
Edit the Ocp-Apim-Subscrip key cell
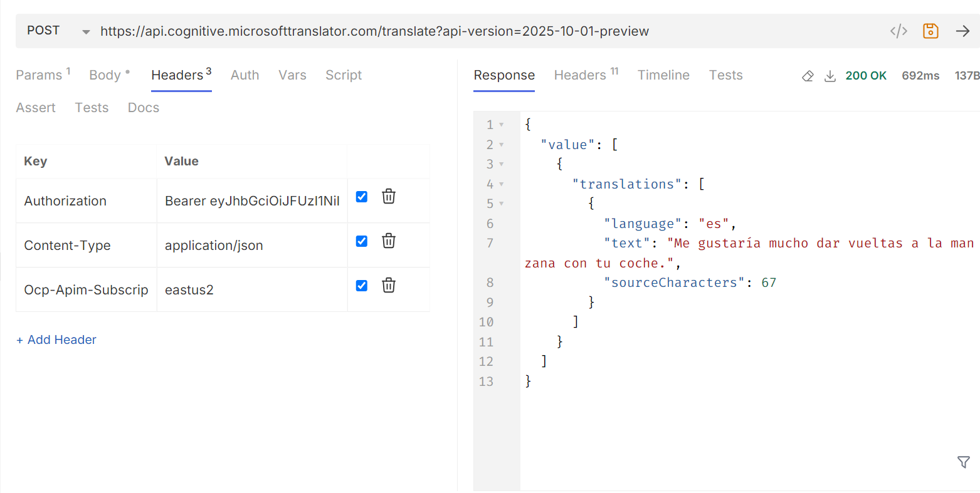tap(87, 290)
